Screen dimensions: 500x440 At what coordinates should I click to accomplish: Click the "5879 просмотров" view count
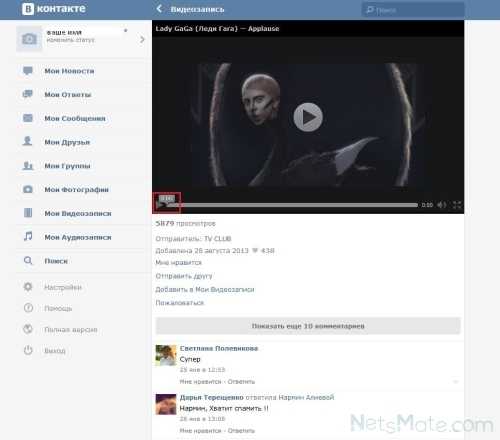[x=185, y=223]
